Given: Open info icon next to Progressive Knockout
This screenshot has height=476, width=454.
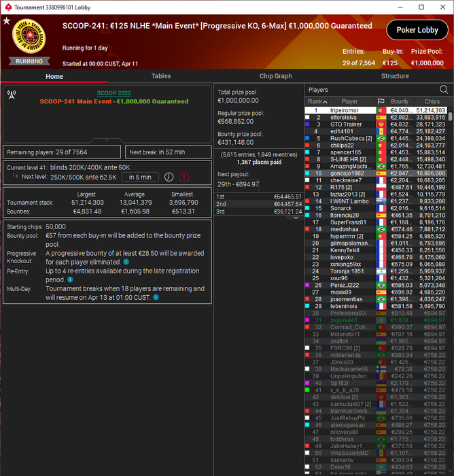Looking at the screenshot, I should tap(126, 262).
